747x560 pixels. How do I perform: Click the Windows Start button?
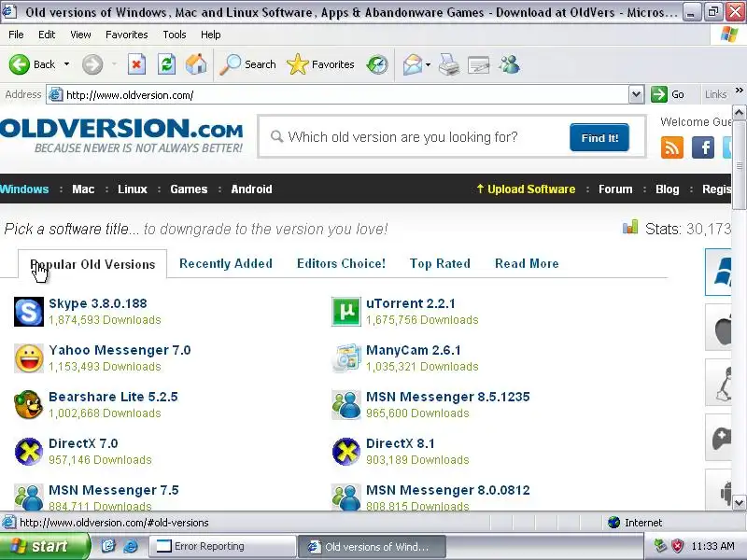pos(44,546)
